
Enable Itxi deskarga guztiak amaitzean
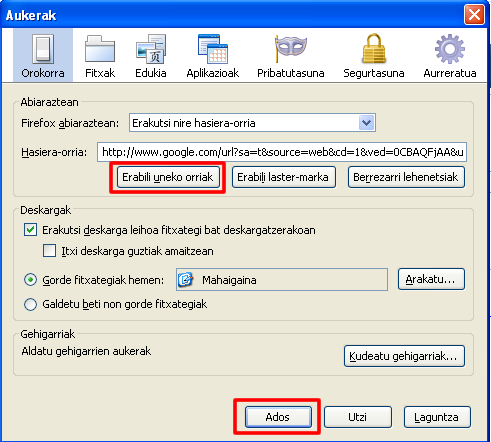point(49,251)
